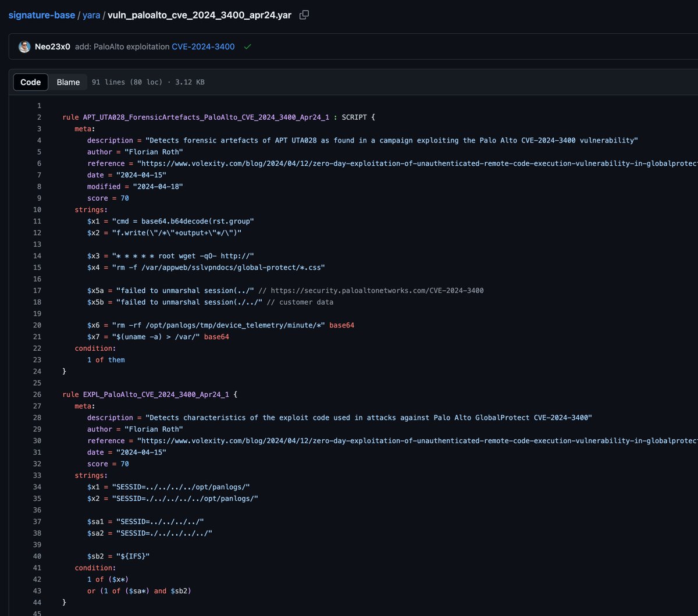
Task: Select the $sa1 'SESSID=../../../../' line
Action: coord(146,522)
